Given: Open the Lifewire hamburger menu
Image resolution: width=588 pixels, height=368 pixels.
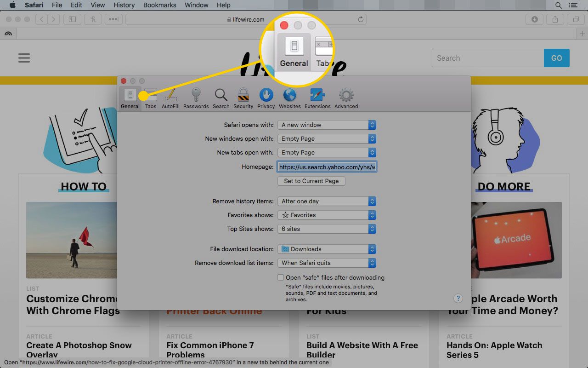Looking at the screenshot, I should tap(24, 58).
